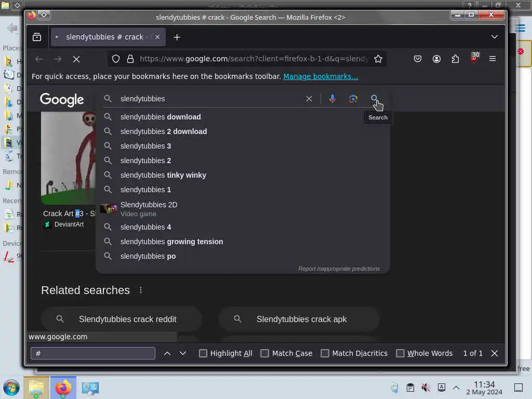This screenshot has height=399, width=532.
Task: Open a new browser tab
Action: 177,37
